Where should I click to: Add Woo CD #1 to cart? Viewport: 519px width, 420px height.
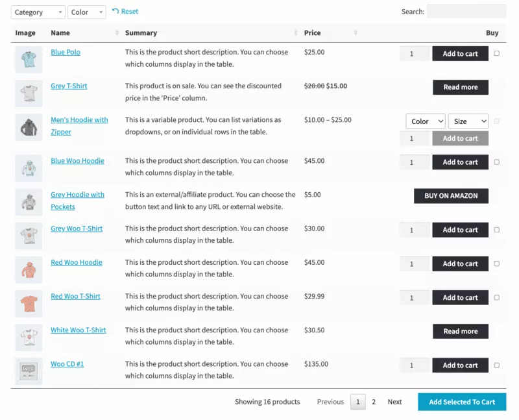click(461, 365)
